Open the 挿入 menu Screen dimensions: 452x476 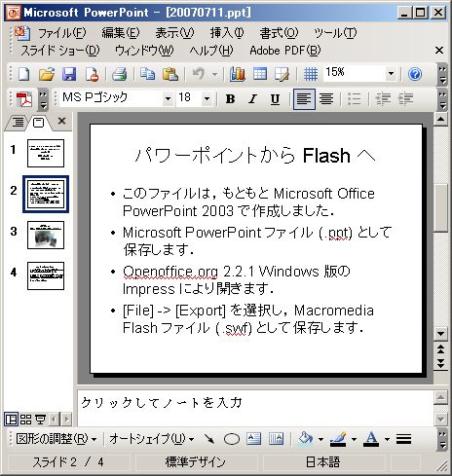[x=227, y=33]
